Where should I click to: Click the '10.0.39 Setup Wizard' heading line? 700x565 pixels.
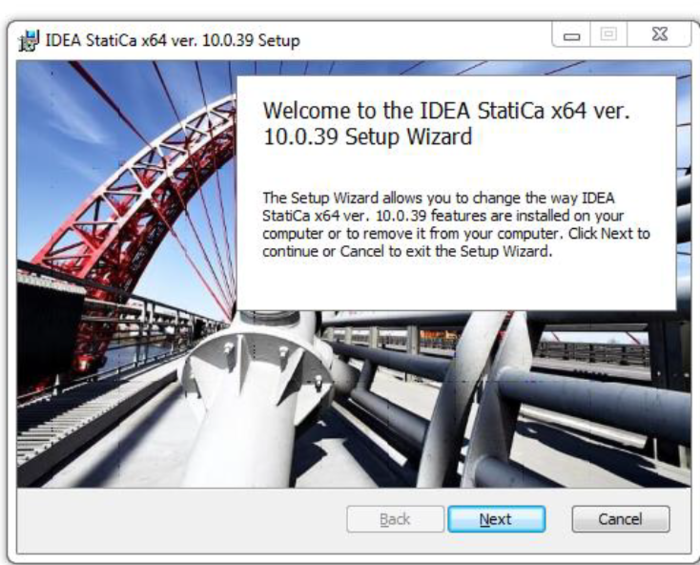click(x=367, y=137)
